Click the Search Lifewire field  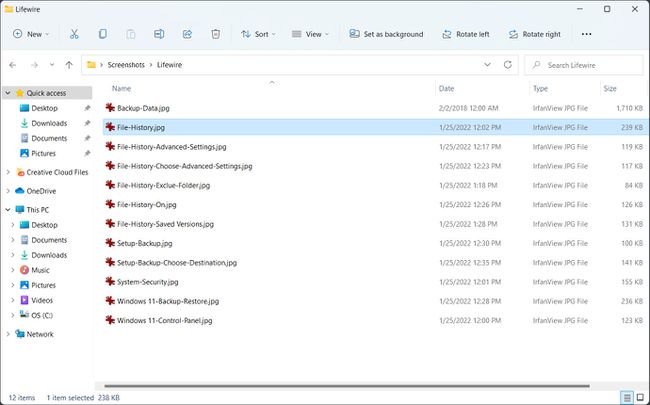584,65
